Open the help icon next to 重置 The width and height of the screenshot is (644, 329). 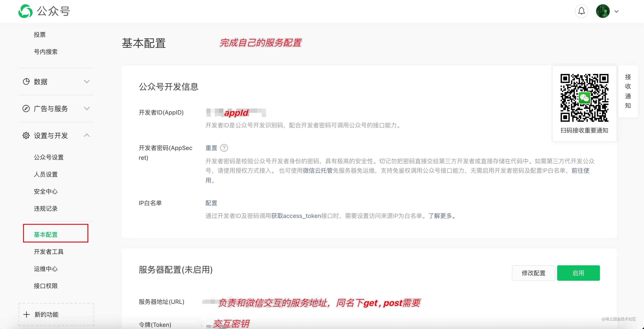[x=224, y=148]
